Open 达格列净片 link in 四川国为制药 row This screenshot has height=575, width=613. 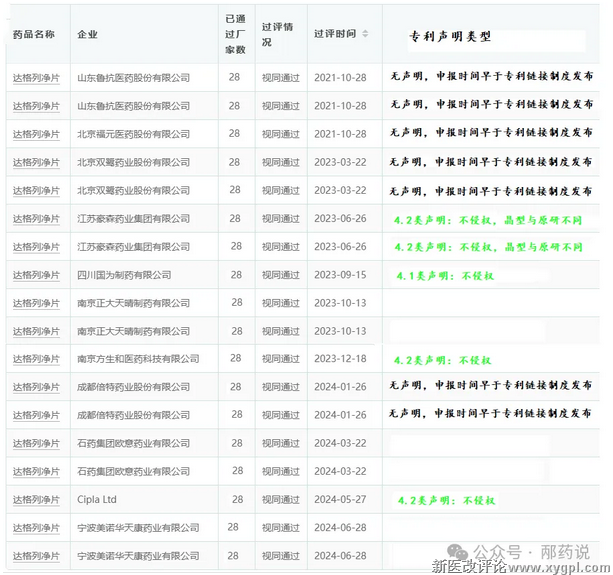pyautogui.click(x=36, y=275)
